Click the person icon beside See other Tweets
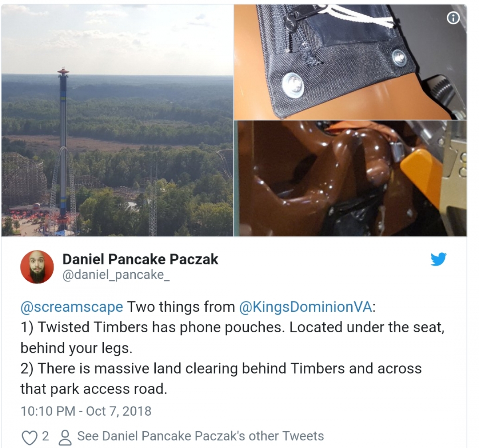The image size is (479, 448). pyautogui.click(x=65, y=437)
